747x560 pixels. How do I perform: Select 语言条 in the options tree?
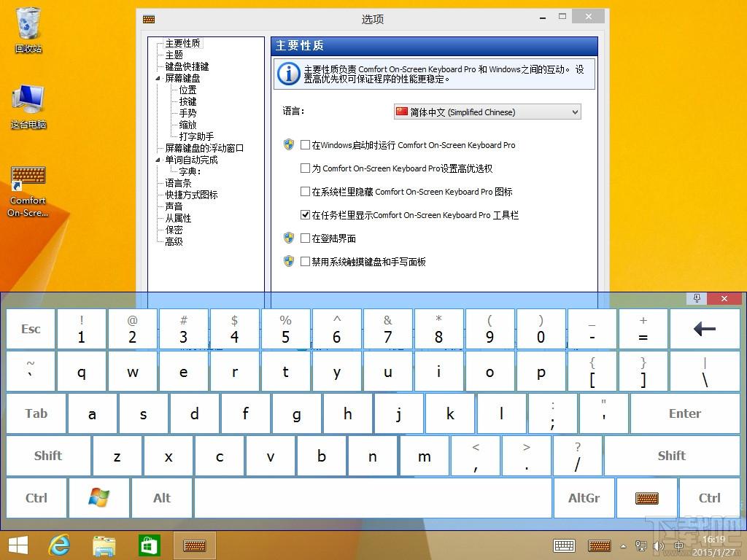coord(178,183)
